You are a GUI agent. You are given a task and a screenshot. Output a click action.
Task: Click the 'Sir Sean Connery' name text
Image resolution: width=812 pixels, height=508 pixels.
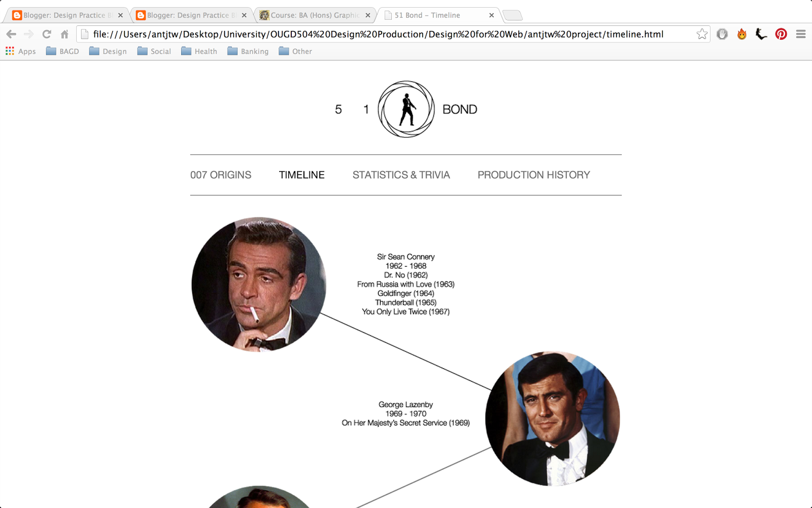click(405, 257)
